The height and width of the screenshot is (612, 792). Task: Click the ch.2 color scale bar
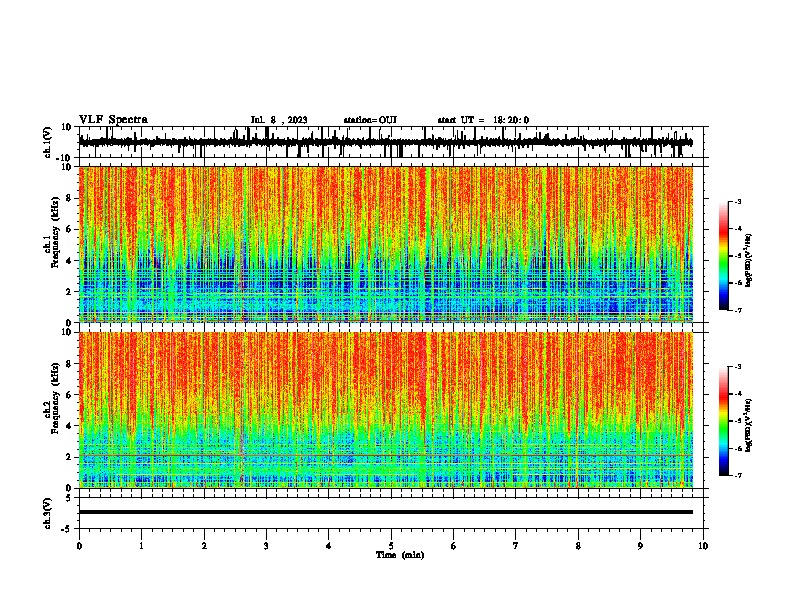tap(724, 421)
